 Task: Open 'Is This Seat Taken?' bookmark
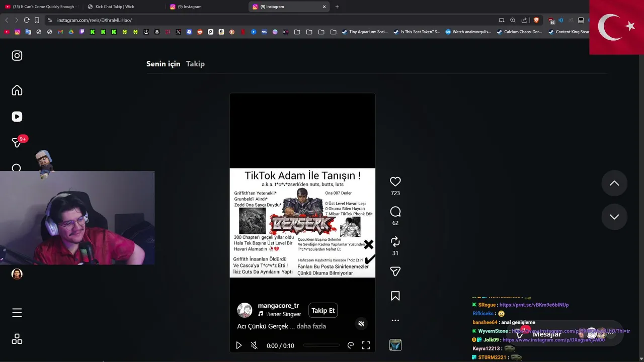click(417, 32)
